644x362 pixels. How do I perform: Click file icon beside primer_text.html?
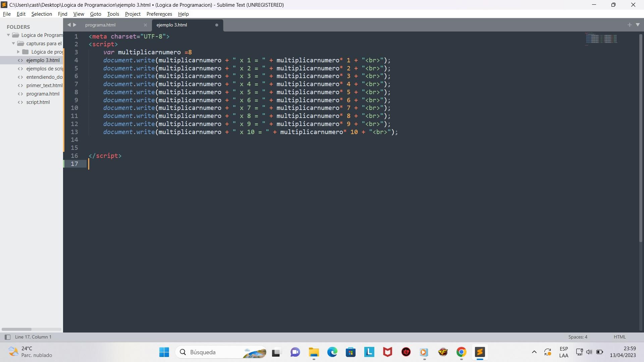click(20, 85)
